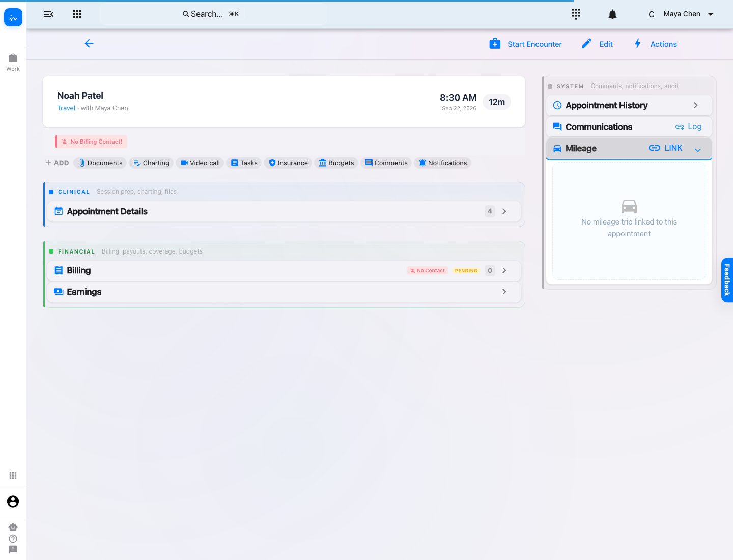
Task: Click LINK in the Mileage panel
Action: coord(665,148)
